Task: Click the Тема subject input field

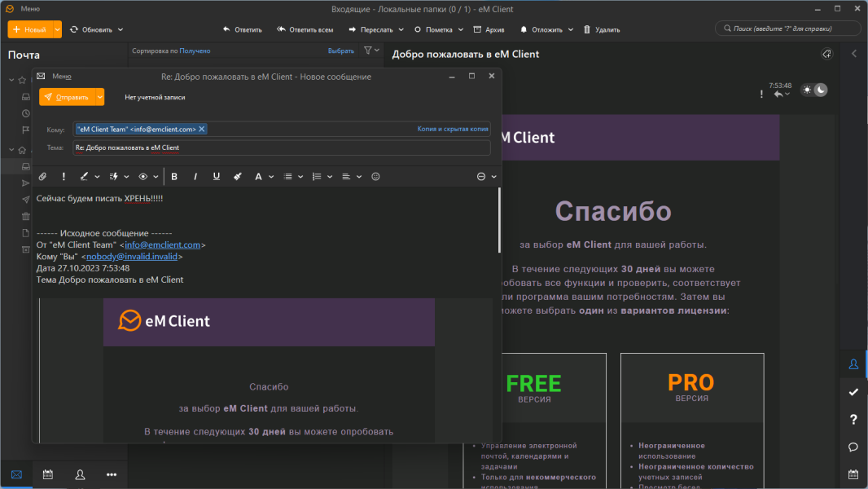Action: [x=282, y=148]
